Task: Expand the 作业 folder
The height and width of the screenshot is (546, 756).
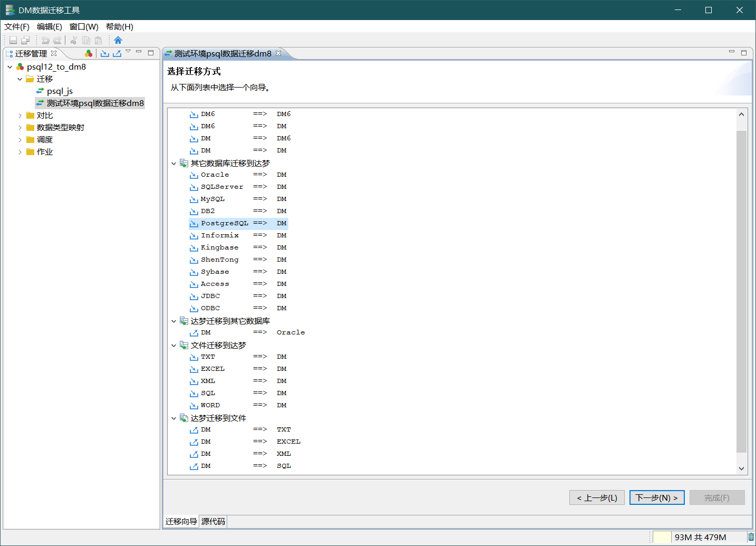Action: (20, 152)
